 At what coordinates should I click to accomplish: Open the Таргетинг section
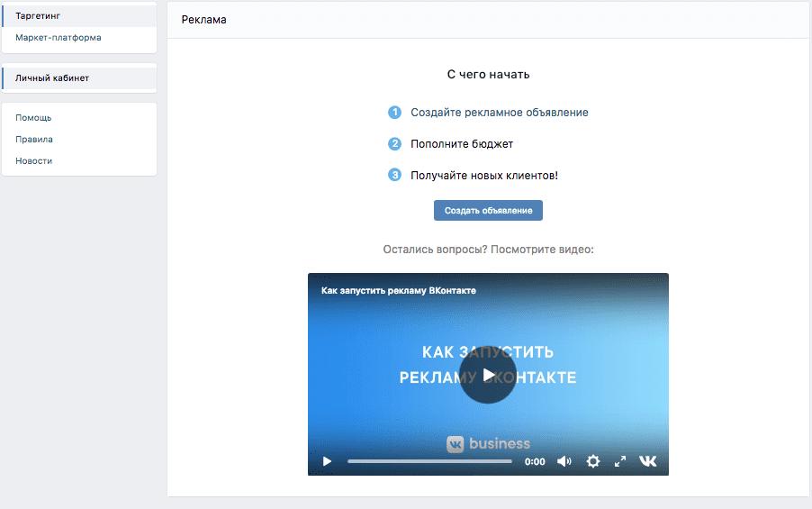point(38,16)
